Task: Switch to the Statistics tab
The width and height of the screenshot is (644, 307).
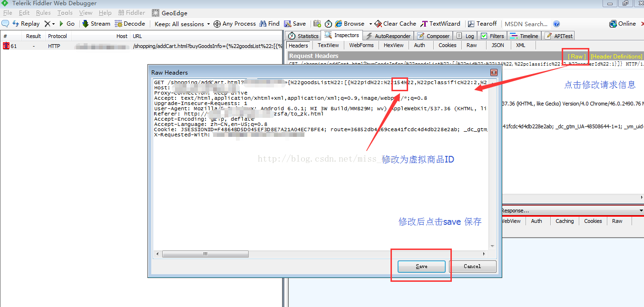Action: [x=303, y=36]
